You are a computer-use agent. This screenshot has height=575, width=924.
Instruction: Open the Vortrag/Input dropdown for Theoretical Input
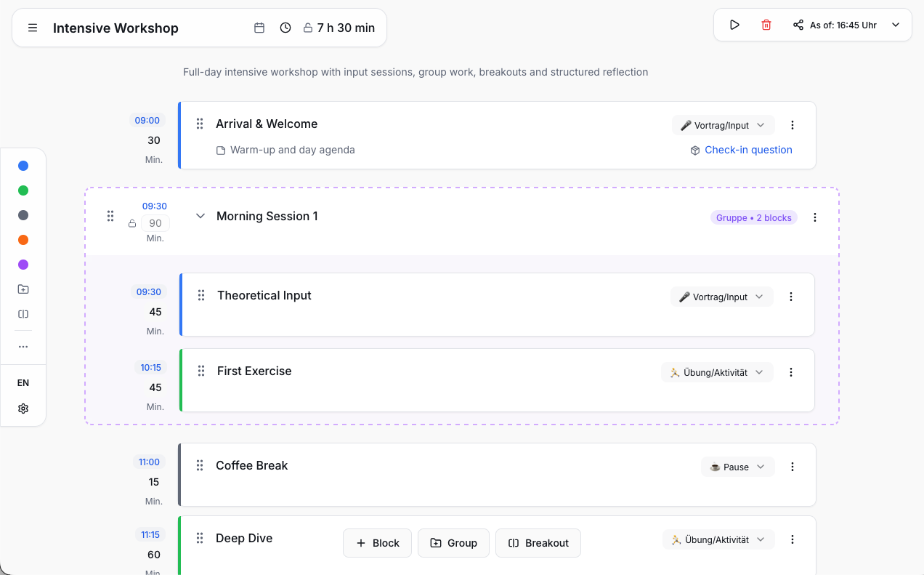tap(721, 297)
